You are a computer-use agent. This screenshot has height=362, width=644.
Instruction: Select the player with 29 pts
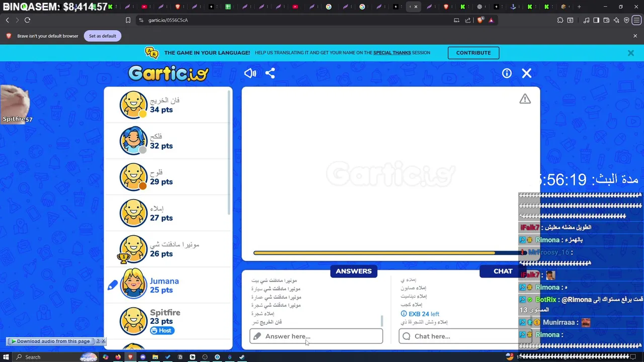169,177
